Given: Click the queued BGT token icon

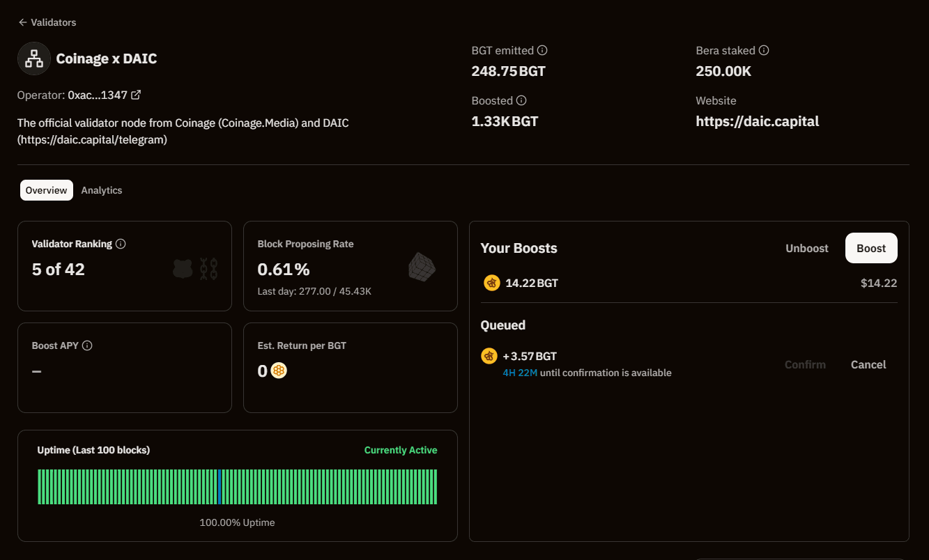Looking at the screenshot, I should point(489,356).
